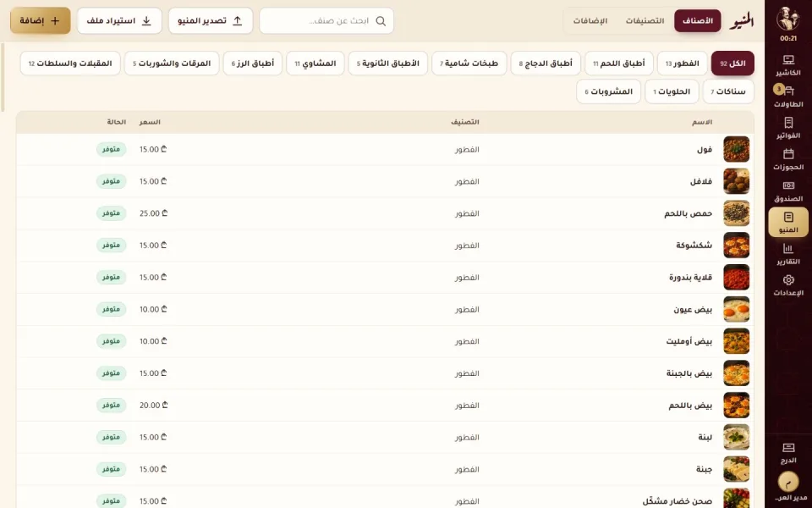Select the المنيو menu sidebar icon
Image resolution: width=812 pixels, height=508 pixels.
788,223
